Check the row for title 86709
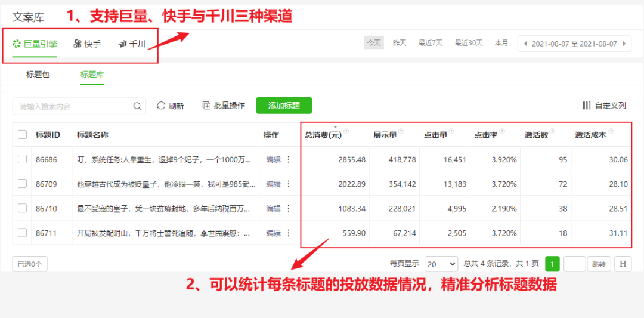This screenshot has height=318, width=644. (x=23, y=184)
